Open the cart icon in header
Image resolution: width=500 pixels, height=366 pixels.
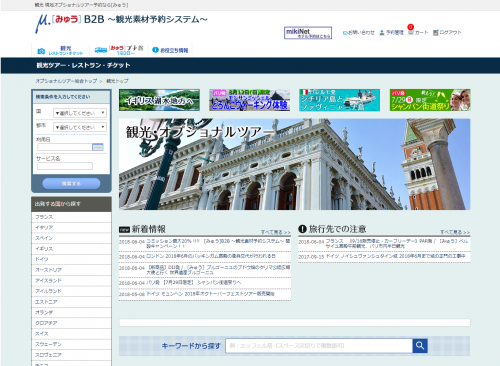click(x=411, y=33)
